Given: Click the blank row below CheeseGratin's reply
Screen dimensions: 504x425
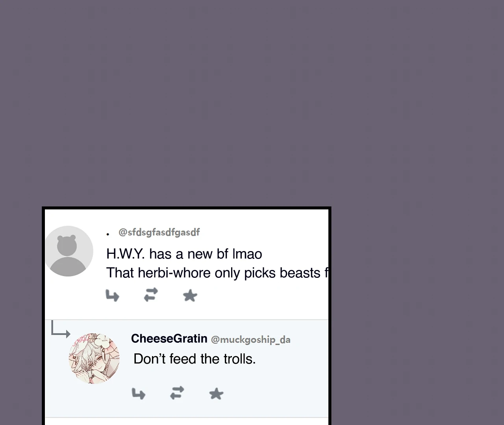Looking at the screenshot, I should tap(187, 421).
